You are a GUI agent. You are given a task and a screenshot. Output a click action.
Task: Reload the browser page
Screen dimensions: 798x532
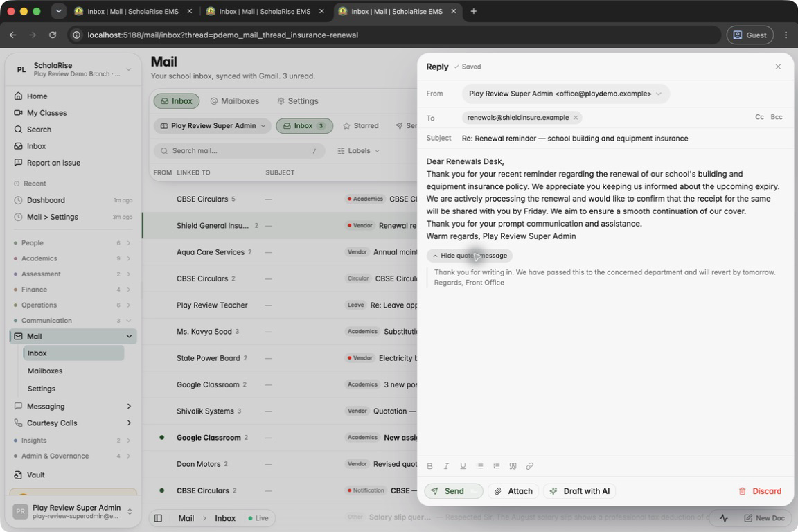pyautogui.click(x=53, y=35)
